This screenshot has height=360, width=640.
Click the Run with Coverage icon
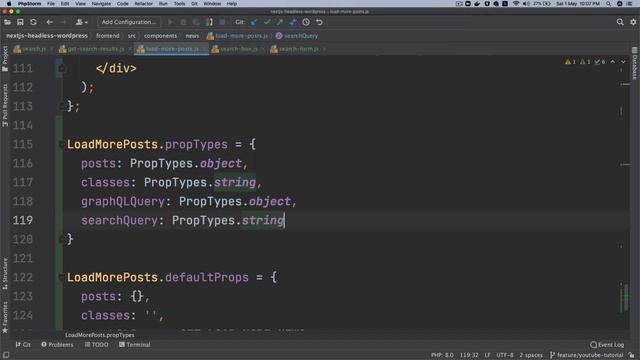point(196,22)
